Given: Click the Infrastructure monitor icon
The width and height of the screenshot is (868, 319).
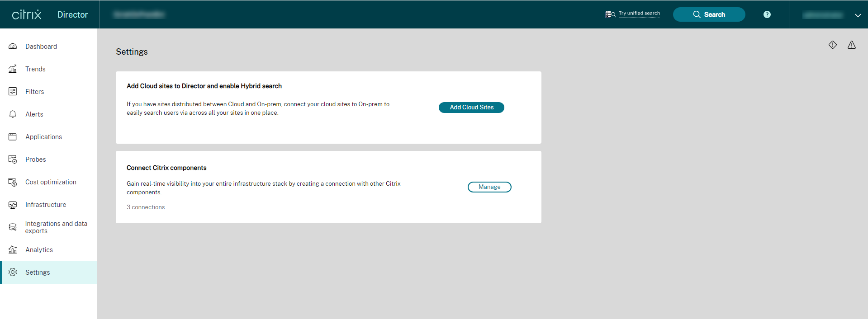Looking at the screenshot, I should coord(13,205).
